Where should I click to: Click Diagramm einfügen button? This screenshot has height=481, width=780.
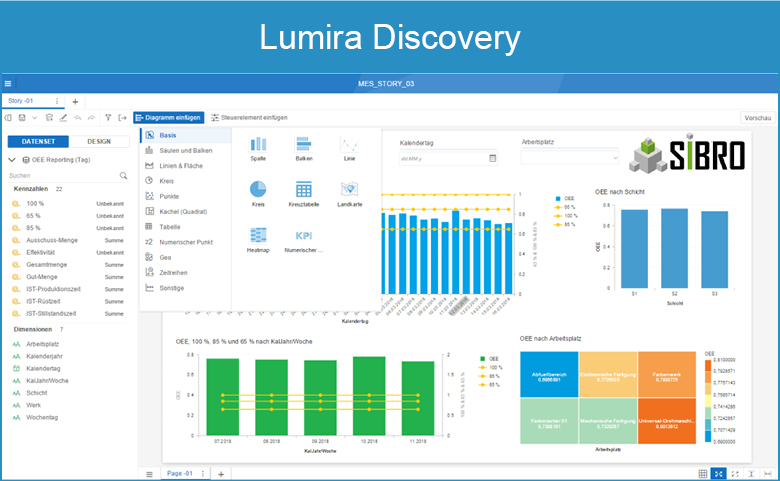(169, 118)
